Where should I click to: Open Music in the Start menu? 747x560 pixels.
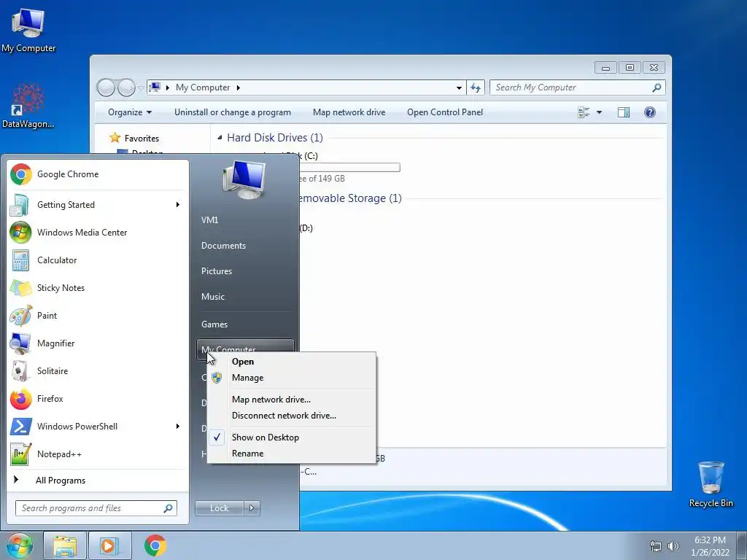click(x=213, y=297)
